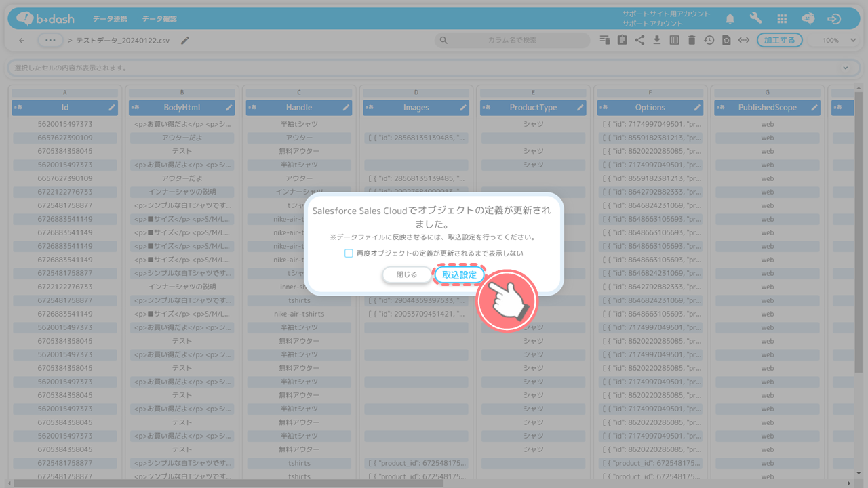Click the share icon
This screenshot has height=488, width=868.
[x=639, y=40]
